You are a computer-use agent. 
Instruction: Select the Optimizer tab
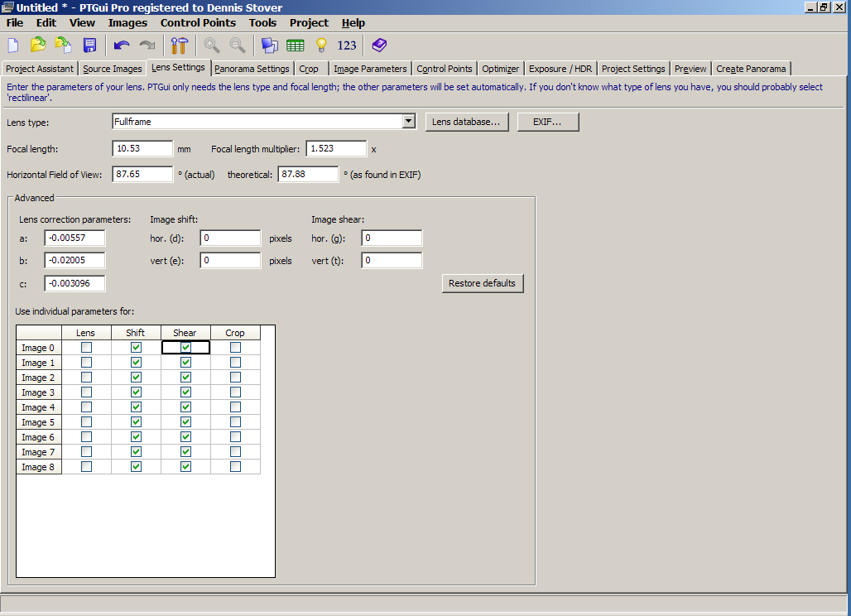click(x=500, y=69)
